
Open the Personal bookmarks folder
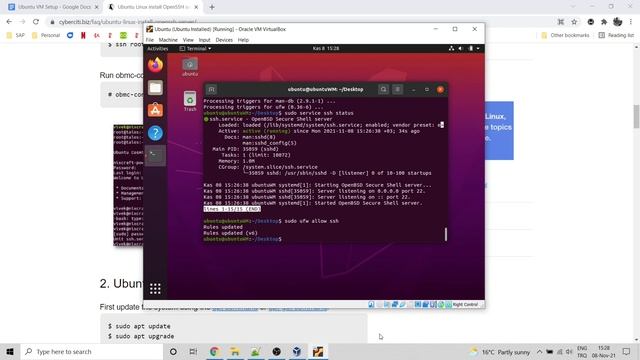tap(46, 36)
